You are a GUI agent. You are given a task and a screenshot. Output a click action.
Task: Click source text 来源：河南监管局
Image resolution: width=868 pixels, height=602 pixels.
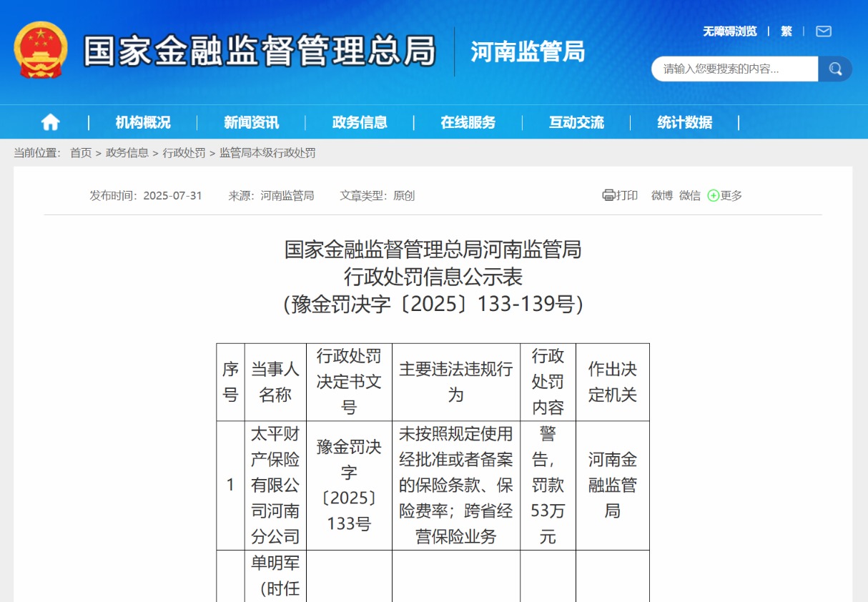point(271,196)
